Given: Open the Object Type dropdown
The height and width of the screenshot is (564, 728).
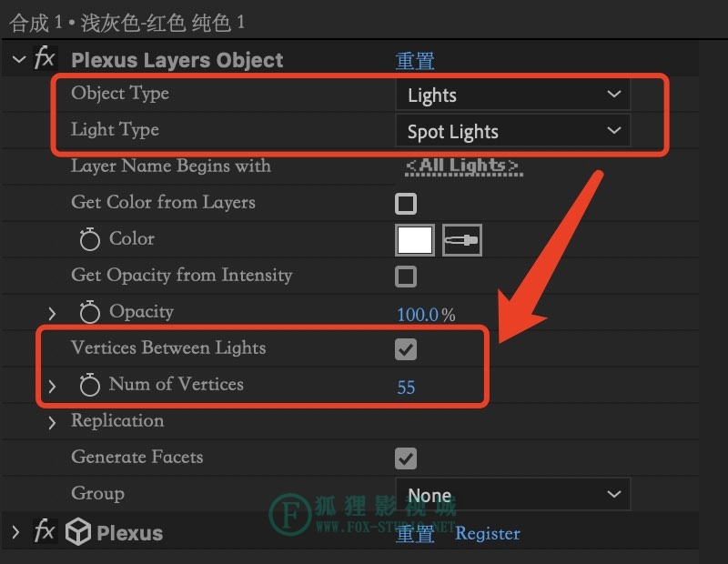Looking at the screenshot, I should [x=513, y=95].
